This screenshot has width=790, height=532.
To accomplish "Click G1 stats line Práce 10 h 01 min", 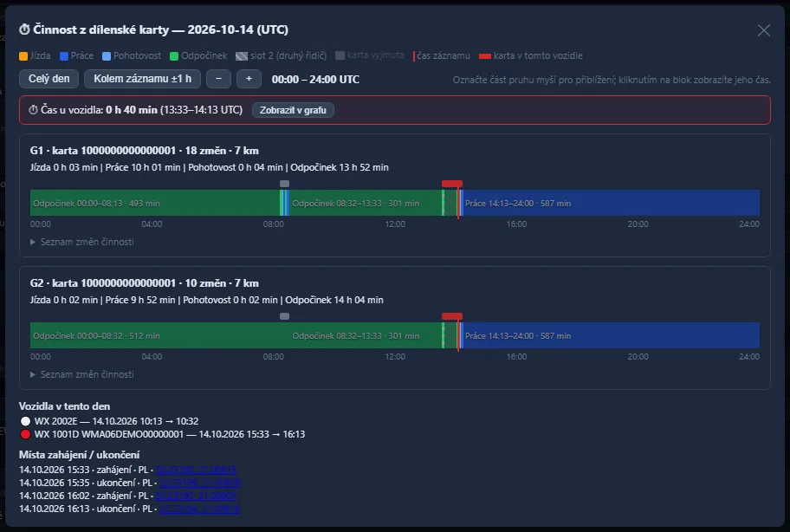I will click(x=143, y=167).
